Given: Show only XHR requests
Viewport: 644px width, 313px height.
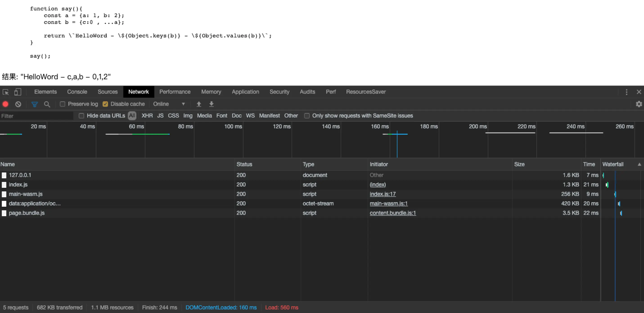Looking at the screenshot, I should click(147, 116).
